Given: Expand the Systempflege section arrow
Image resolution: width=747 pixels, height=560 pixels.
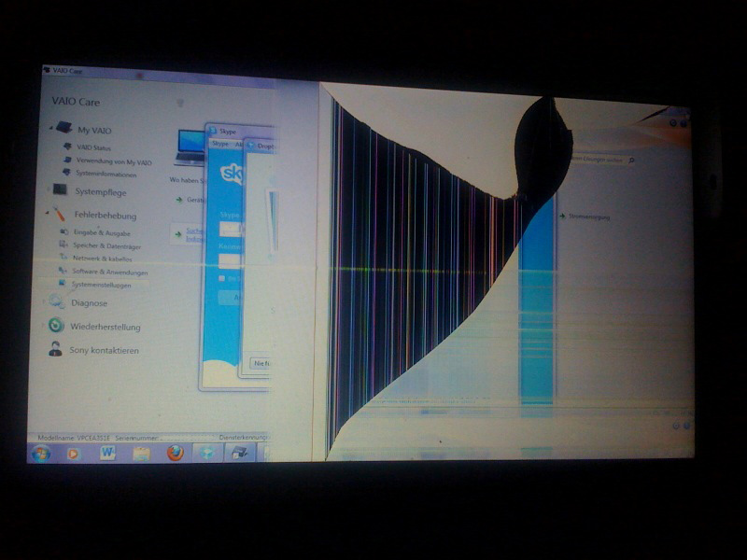Looking at the screenshot, I should coord(49,190).
